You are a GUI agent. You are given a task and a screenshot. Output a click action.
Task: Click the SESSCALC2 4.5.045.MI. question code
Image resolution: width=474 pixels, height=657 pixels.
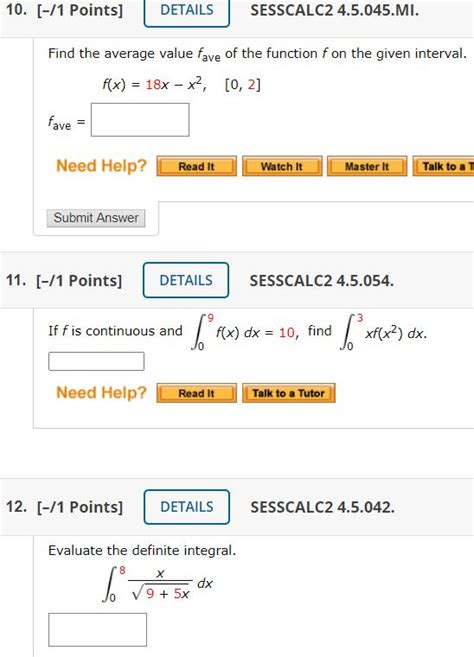(x=335, y=10)
